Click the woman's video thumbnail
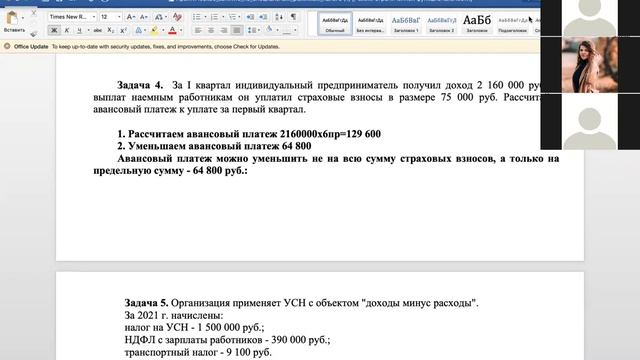 click(x=590, y=64)
